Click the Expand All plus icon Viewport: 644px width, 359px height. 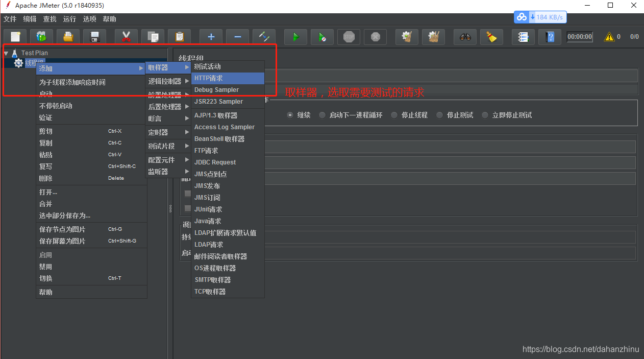(211, 37)
